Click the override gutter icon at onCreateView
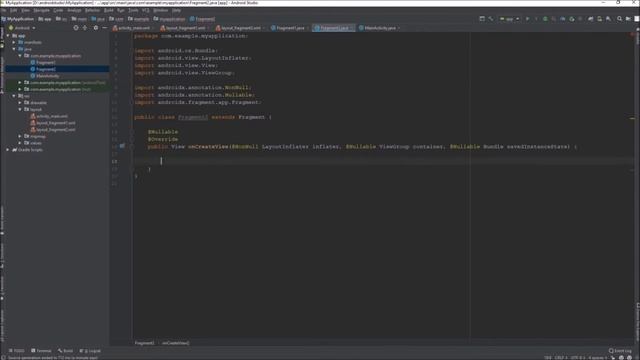 click(x=122, y=146)
